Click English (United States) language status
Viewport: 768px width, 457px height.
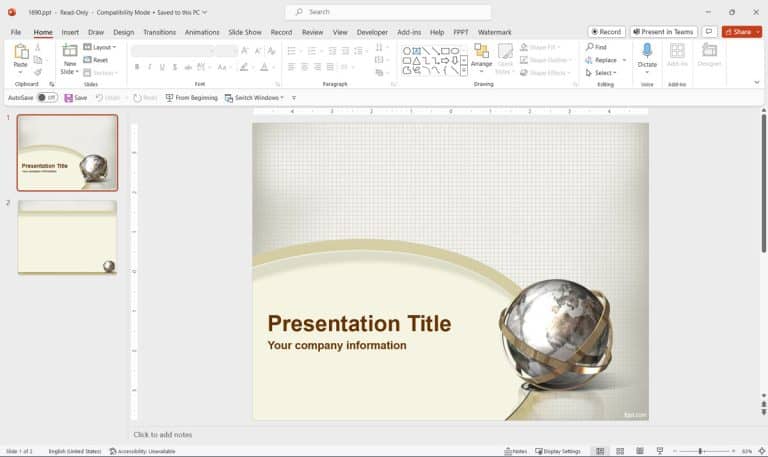click(x=75, y=451)
